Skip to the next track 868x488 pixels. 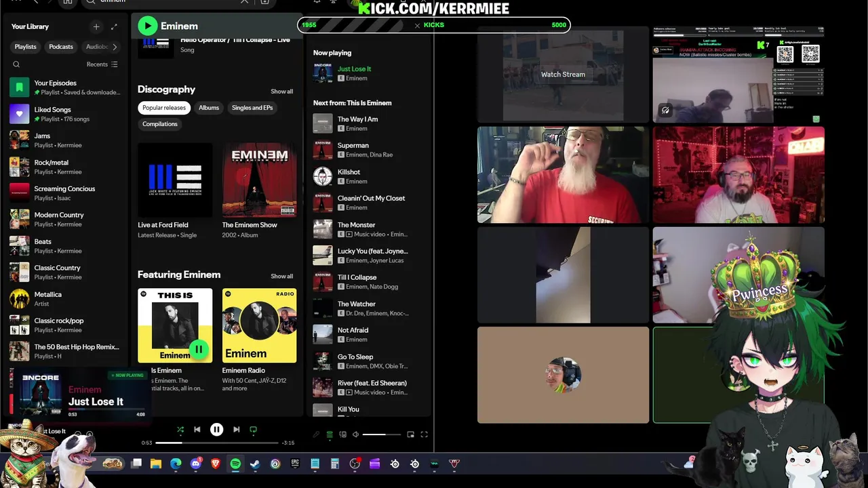236,429
